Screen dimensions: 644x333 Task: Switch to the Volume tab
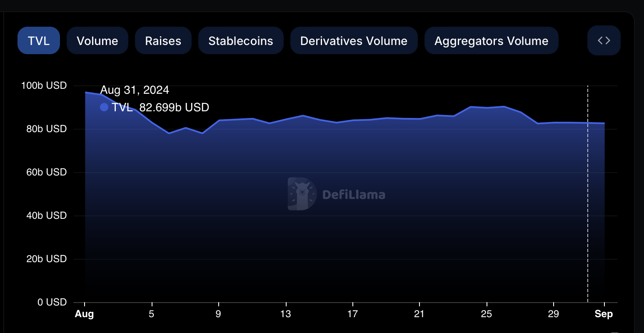coord(97,40)
